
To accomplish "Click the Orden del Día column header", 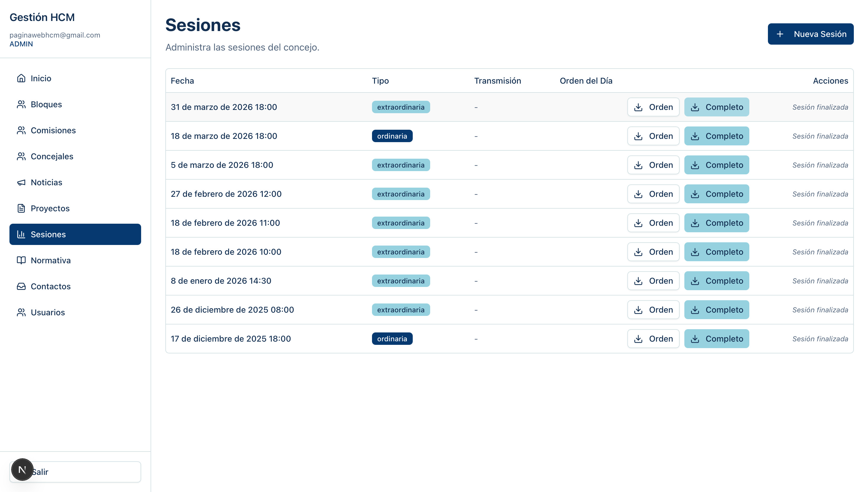I will tap(586, 81).
